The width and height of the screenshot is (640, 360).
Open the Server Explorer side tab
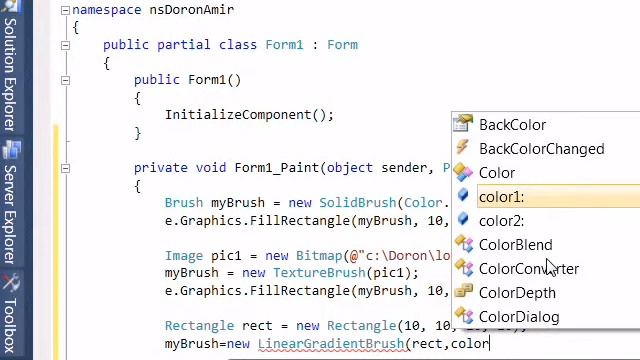(x=10, y=214)
